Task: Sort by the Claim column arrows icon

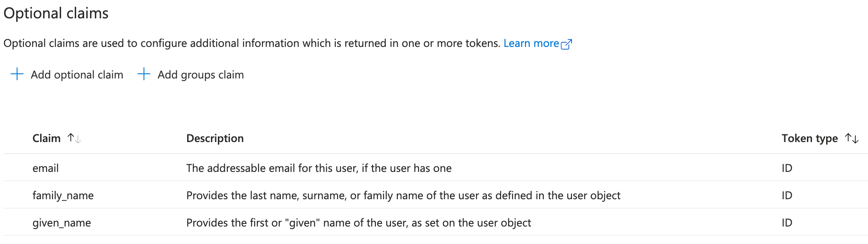Action: click(x=74, y=138)
